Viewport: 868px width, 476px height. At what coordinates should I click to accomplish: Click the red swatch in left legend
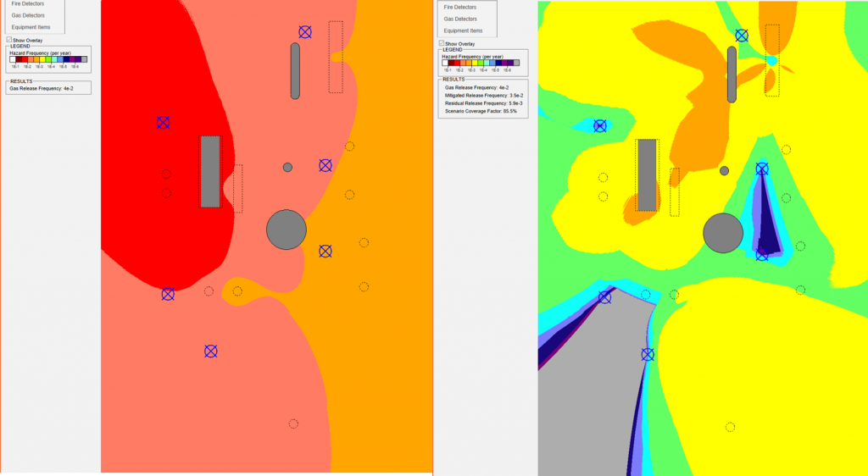click(25, 59)
